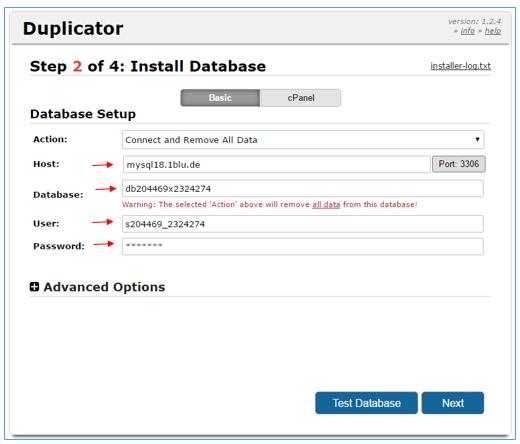Open the info link in header
Image resolution: width=520 pixels, height=444 pixels.
pos(467,31)
